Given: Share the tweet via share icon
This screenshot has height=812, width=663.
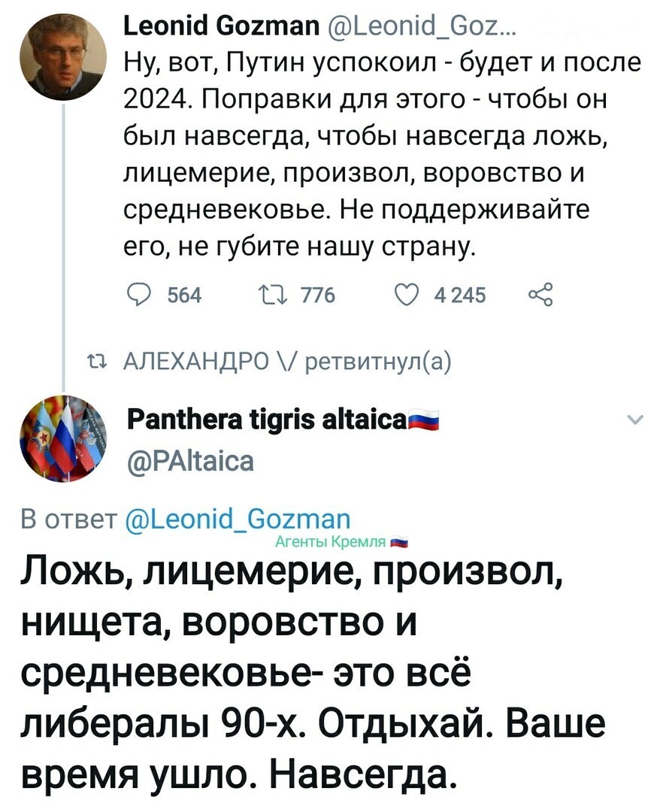Looking at the screenshot, I should (x=541, y=295).
